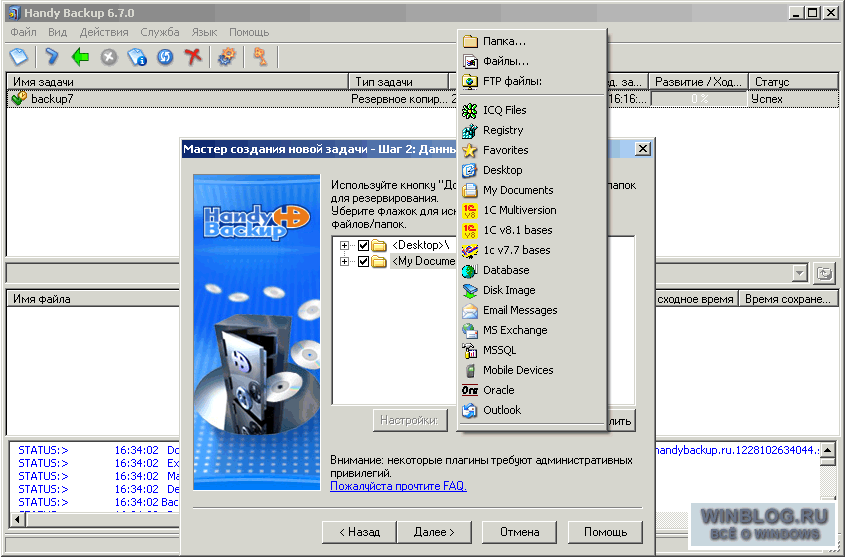Choose Outlook plugin entry
Image resolution: width=845 pixels, height=557 pixels.
click(x=531, y=410)
